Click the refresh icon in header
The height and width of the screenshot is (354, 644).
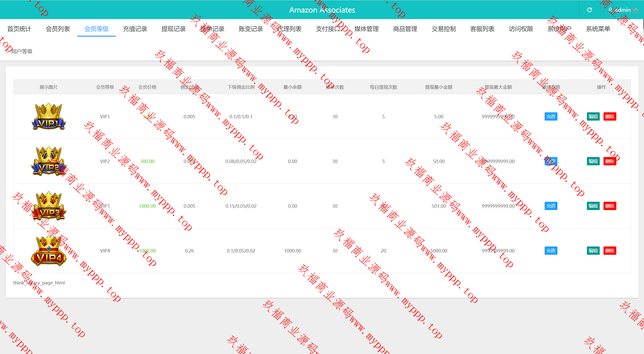(x=589, y=10)
